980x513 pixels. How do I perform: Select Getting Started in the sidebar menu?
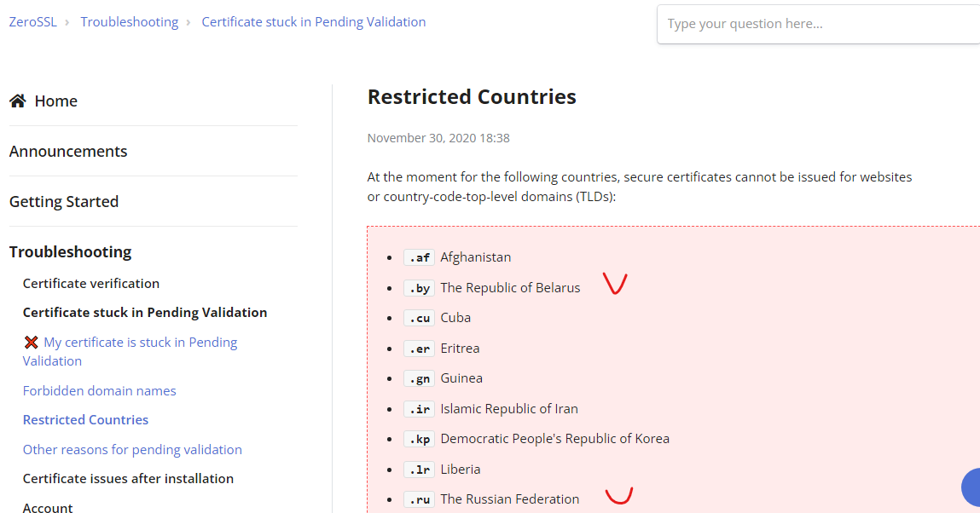coord(64,201)
